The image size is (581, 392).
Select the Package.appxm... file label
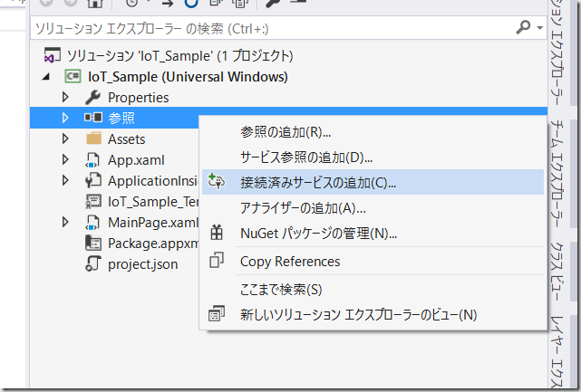(153, 244)
